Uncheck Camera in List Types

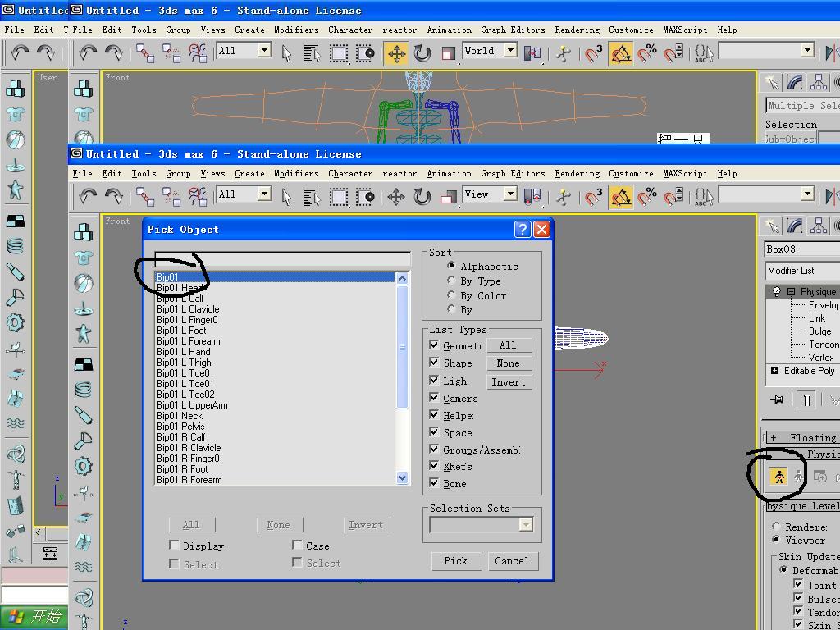coord(435,398)
